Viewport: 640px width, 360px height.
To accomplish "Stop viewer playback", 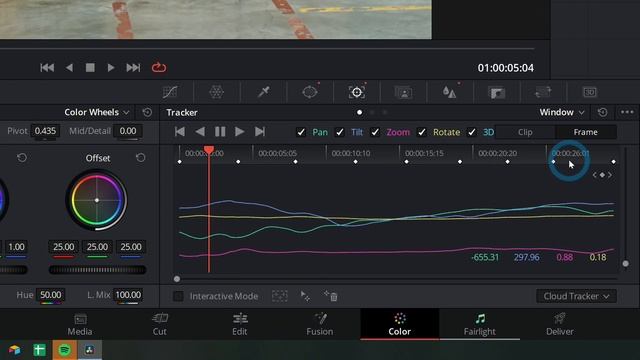I will (x=90, y=67).
